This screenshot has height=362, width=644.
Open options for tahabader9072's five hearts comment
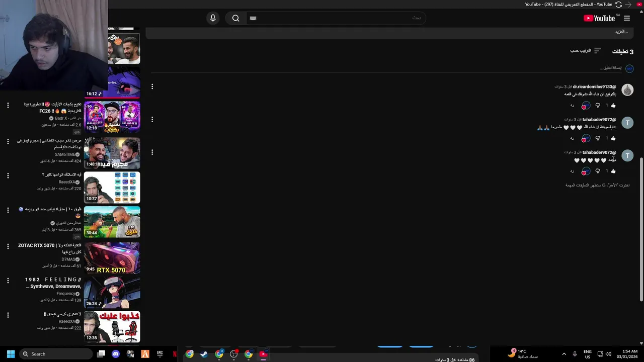click(152, 152)
